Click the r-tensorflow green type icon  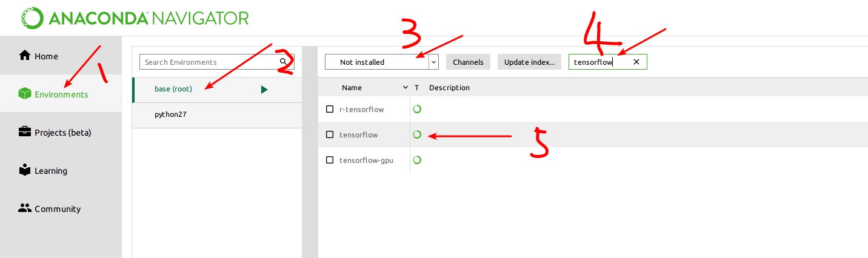[417, 109]
